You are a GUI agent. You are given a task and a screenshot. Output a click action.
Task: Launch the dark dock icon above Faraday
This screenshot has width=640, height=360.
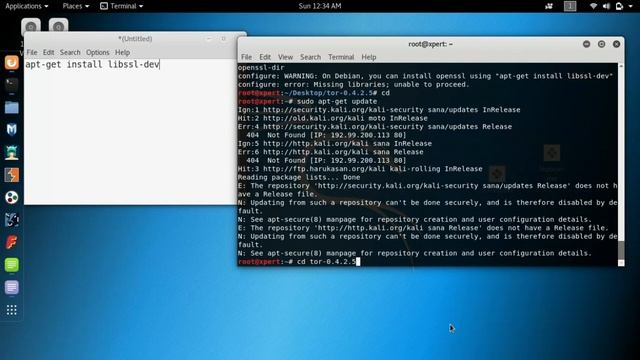coord(11,220)
